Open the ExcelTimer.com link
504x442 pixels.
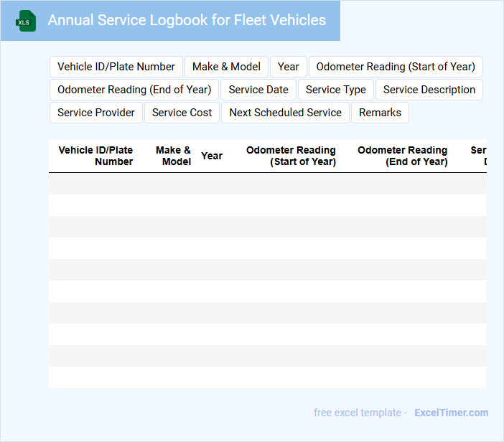451,413
